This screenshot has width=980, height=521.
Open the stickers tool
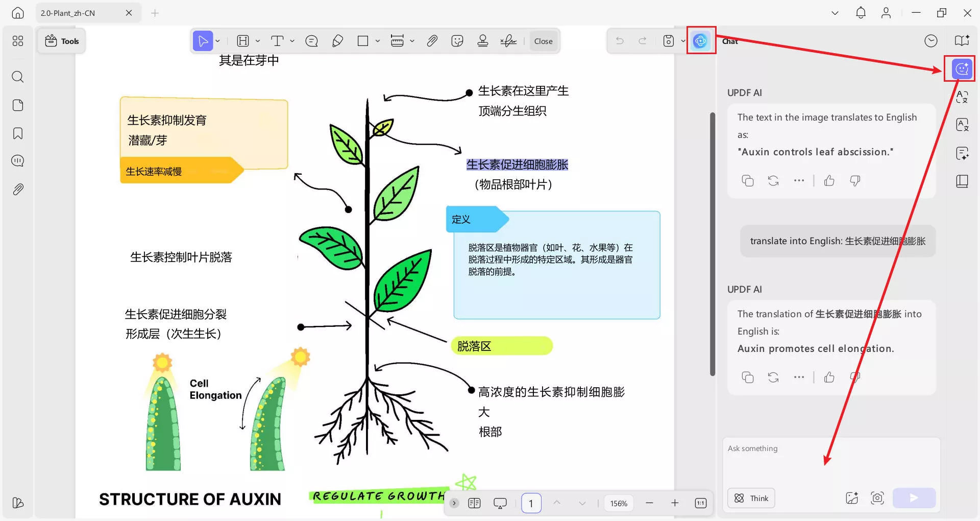point(457,41)
